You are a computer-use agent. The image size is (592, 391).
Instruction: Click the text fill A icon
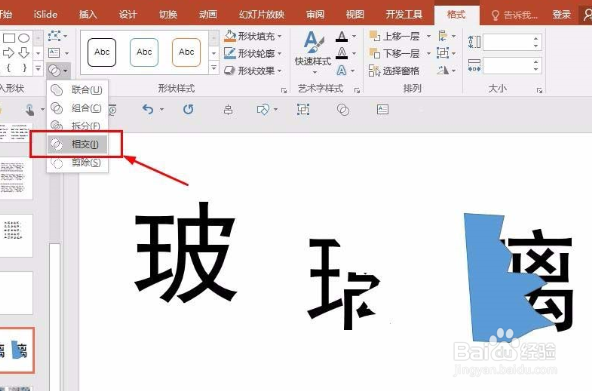(x=342, y=36)
